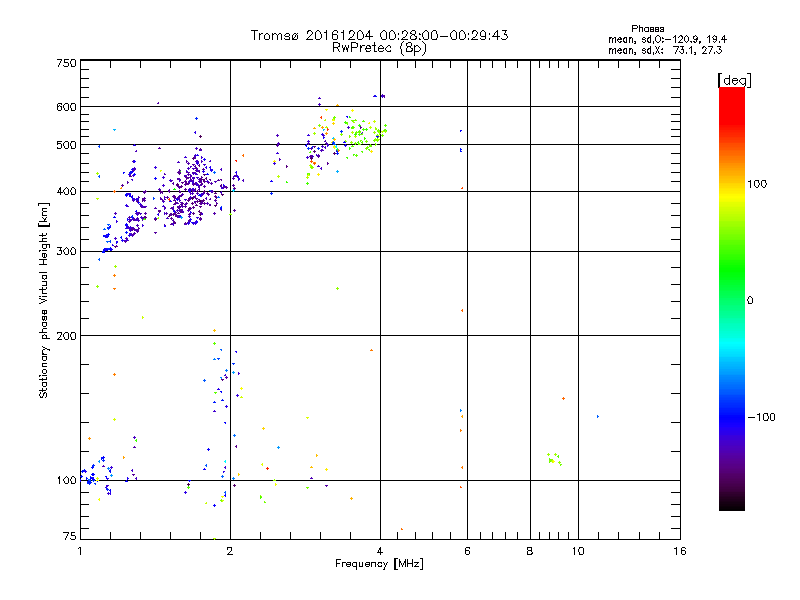Click the plot title 'Tromsø 20161204 00:28:00-00:29:43'
The image size is (800, 600).
[x=379, y=35]
